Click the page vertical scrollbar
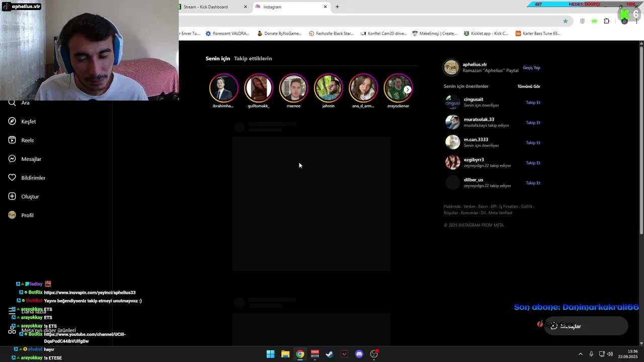This screenshot has height=362, width=644. (x=641, y=141)
